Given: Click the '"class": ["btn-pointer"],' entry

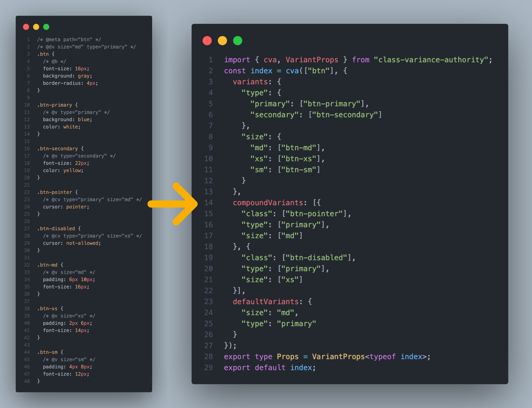Looking at the screenshot, I should coord(297,214).
